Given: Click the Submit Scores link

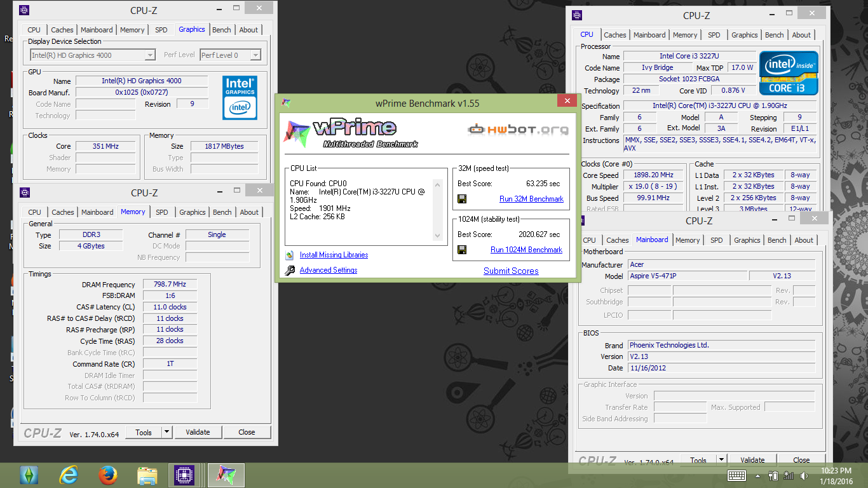Looking at the screenshot, I should pyautogui.click(x=511, y=271).
